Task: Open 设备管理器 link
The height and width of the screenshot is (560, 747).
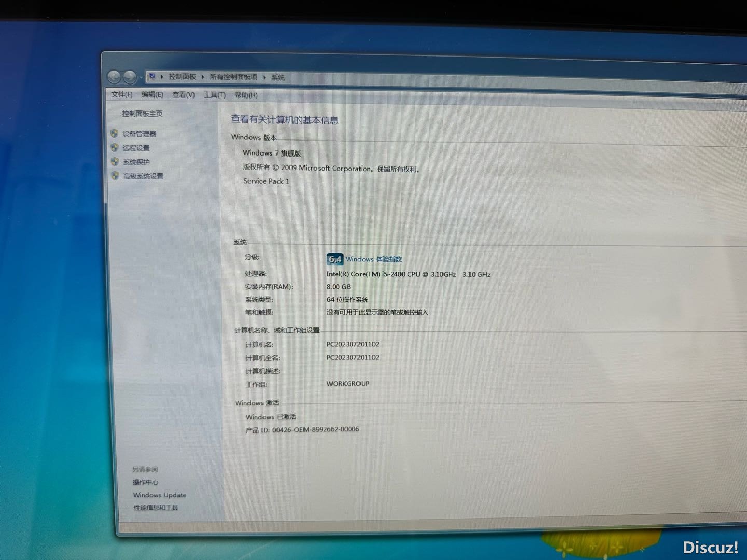Action: pos(140,134)
